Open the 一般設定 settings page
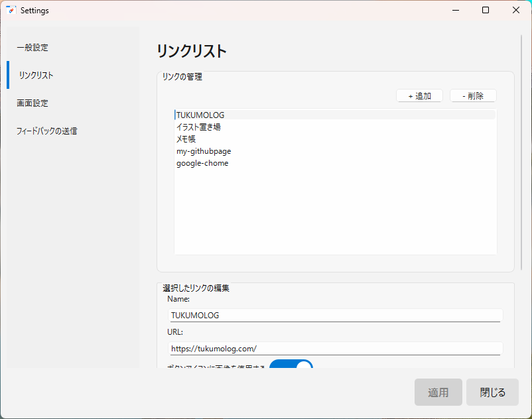 pyautogui.click(x=73, y=48)
